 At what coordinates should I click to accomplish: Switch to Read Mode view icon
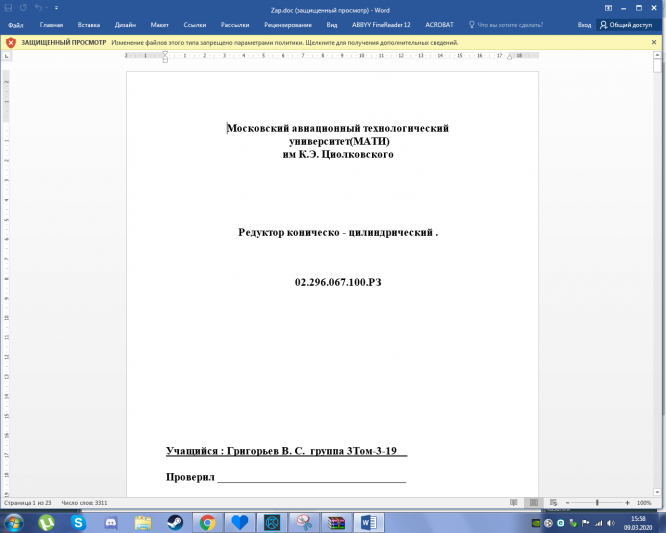[x=514, y=503]
